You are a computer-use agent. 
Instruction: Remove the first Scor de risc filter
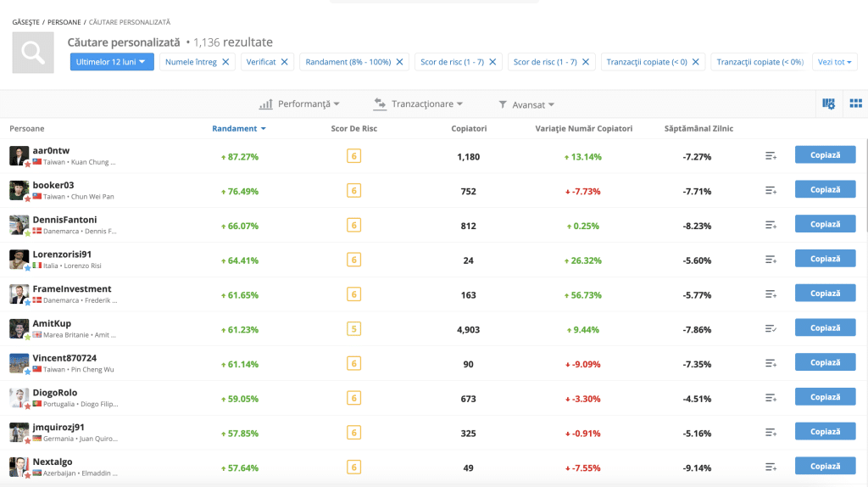click(x=492, y=62)
